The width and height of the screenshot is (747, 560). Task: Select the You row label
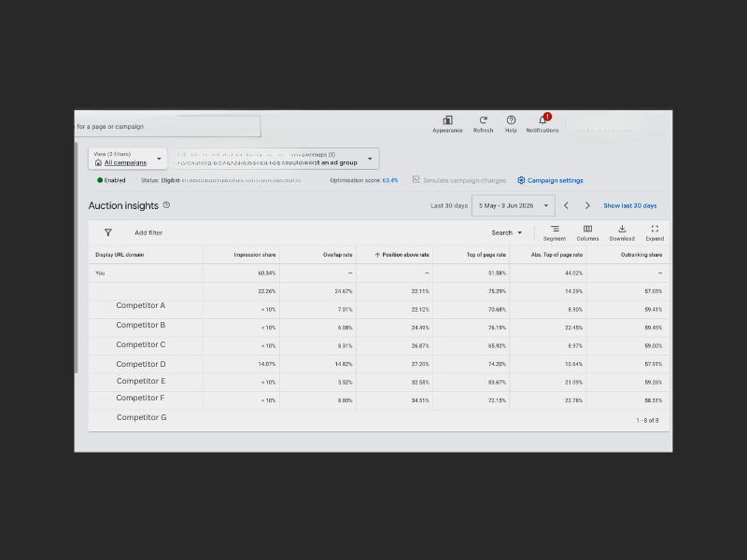(100, 273)
